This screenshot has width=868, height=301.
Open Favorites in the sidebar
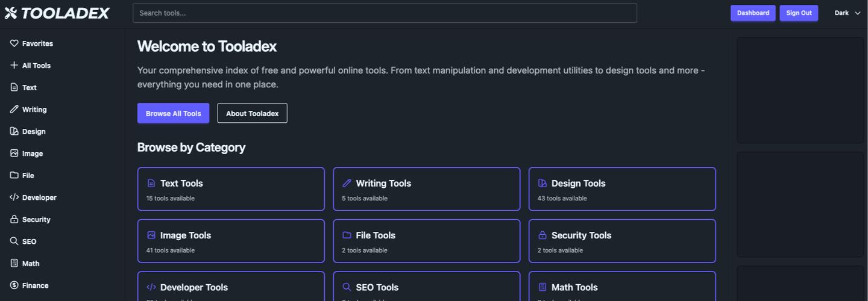coord(63,43)
